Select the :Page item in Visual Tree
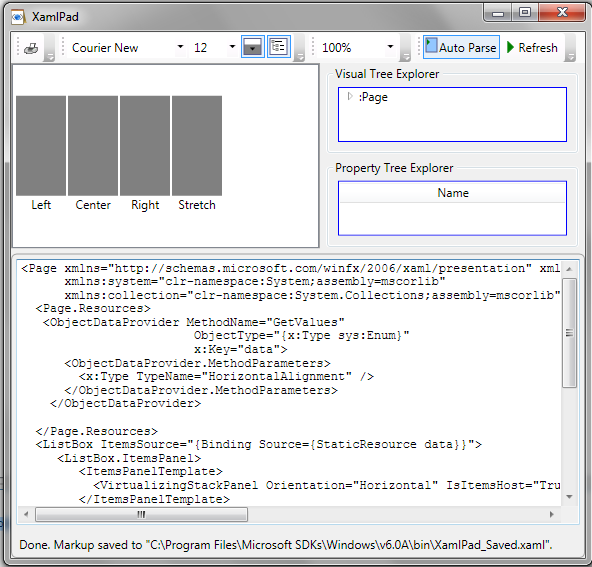The width and height of the screenshot is (592, 567). point(373,97)
